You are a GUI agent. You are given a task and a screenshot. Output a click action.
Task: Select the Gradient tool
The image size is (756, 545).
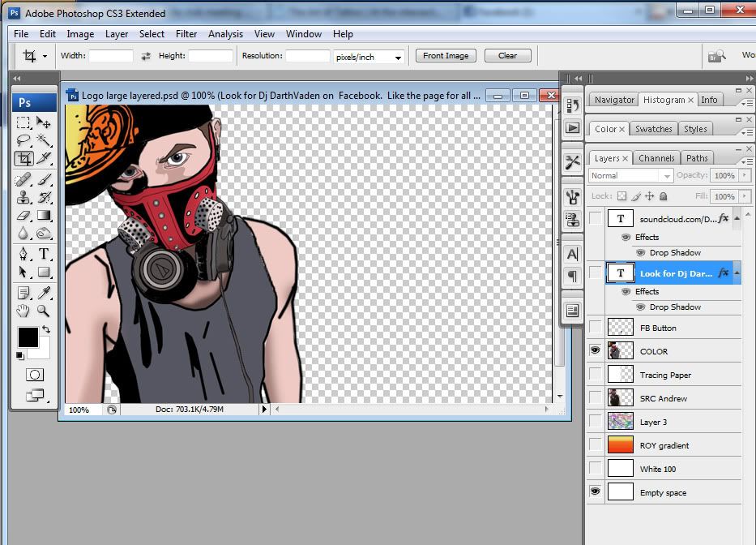(44, 215)
